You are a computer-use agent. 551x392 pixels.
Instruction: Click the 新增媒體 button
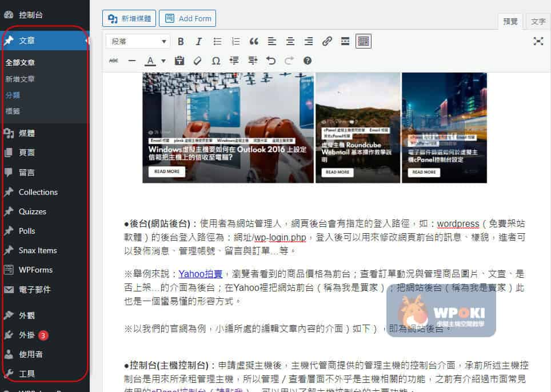(x=129, y=18)
